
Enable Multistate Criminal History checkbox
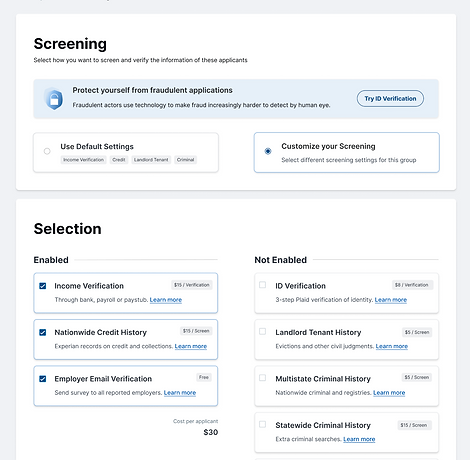point(263,378)
